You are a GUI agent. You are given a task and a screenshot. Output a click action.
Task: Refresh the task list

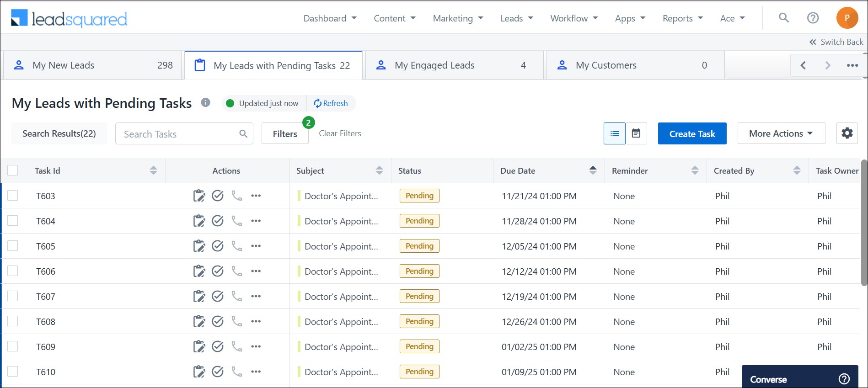331,103
